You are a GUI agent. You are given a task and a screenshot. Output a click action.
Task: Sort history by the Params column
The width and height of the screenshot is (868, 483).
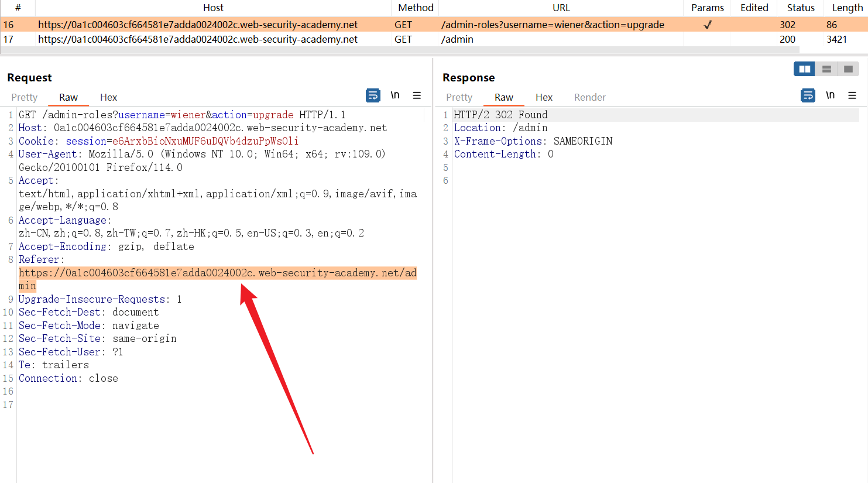pyautogui.click(x=708, y=8)
